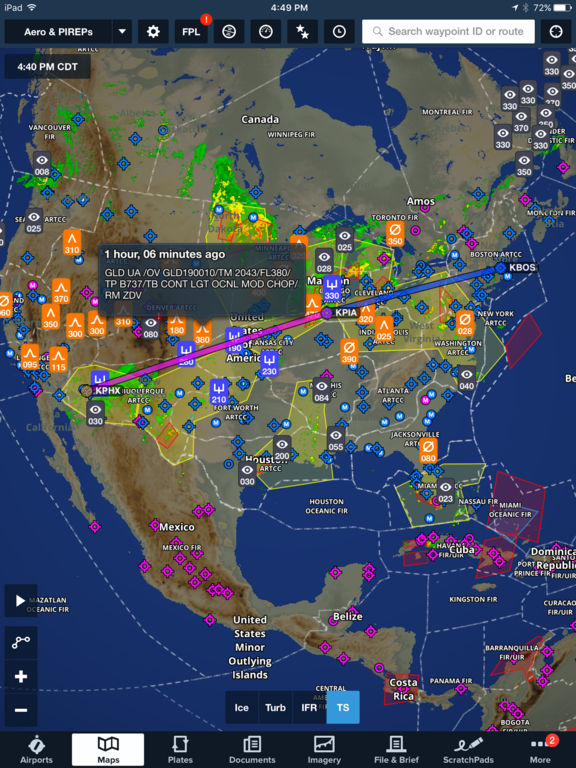The height and width of the screenshot is (768, 576).
Task: Toggle the TS thunderstorm filter
Action: pos(343,707)
